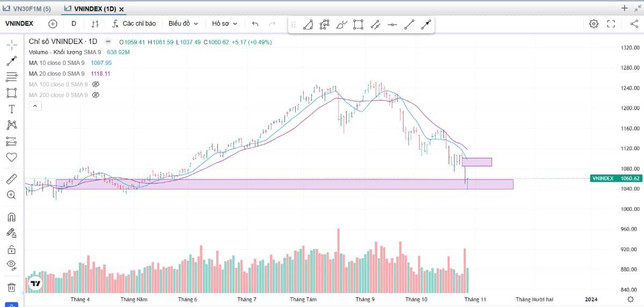Select the long pink support zone rectangle
The image size is (644, 307).
click(x=284, y=184)
